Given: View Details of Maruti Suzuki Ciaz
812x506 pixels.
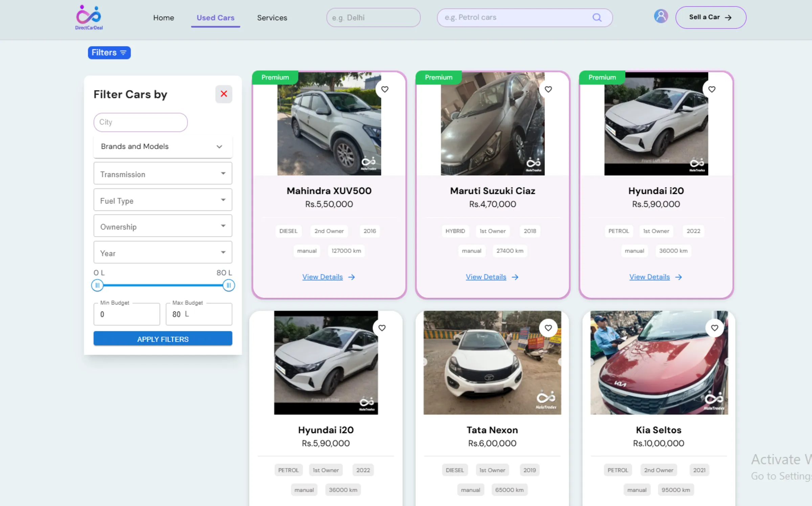Looking at the screenshot, I should 492,277.
